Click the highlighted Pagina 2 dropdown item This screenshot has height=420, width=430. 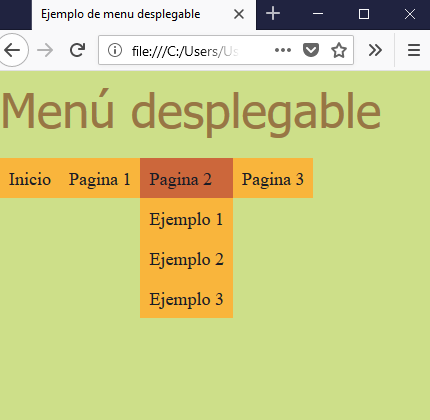(186, 178)
